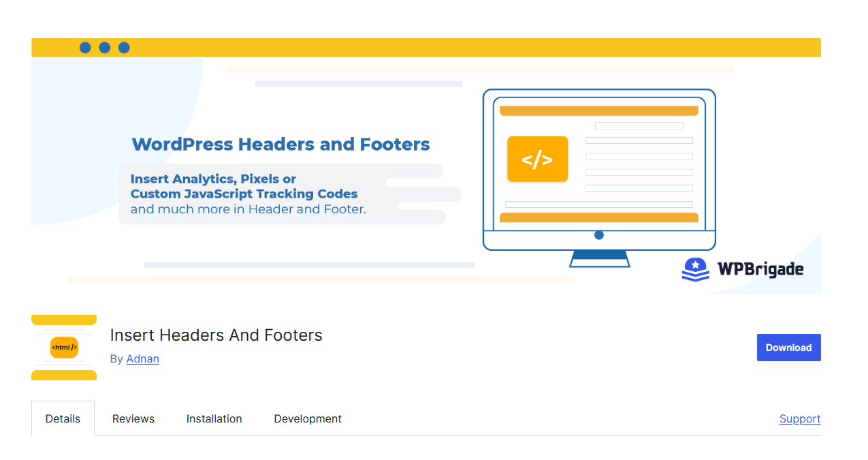Switch to the Installation tab

(214, 418)
